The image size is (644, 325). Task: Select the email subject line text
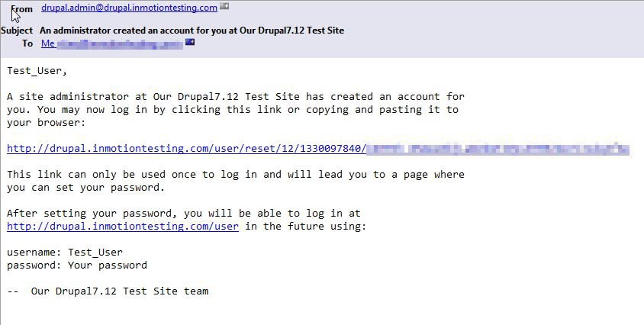pos(192,31)
